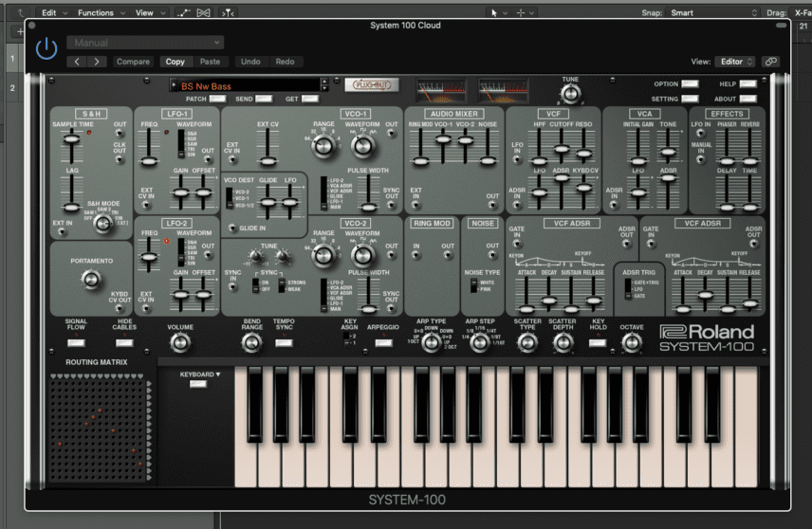Image resolution: width=812 pixels, height=529 pixels.
Task: Open the secondary crosshair tool dropdown
Action: pos(525,12)
